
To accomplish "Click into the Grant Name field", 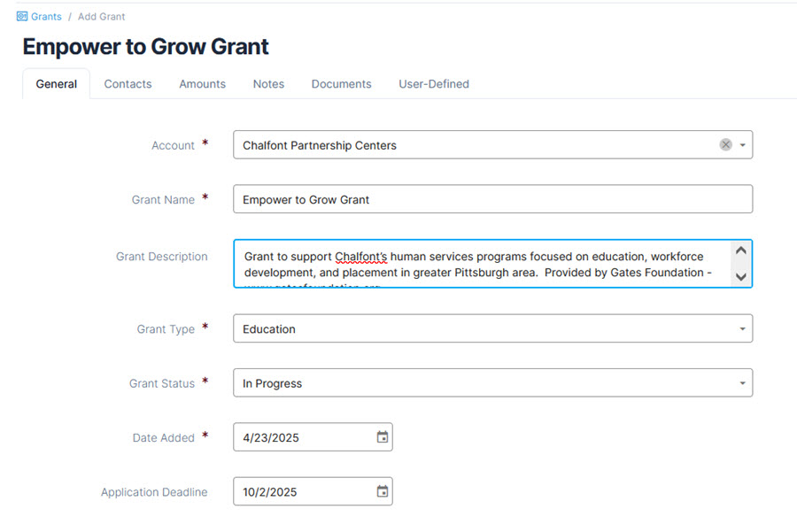I will pos(492,199).
